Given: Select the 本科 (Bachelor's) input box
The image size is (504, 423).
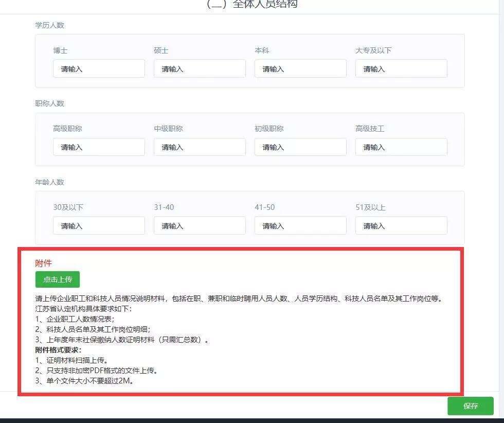Looking at the screenshot, I should (x=300, y=68).
